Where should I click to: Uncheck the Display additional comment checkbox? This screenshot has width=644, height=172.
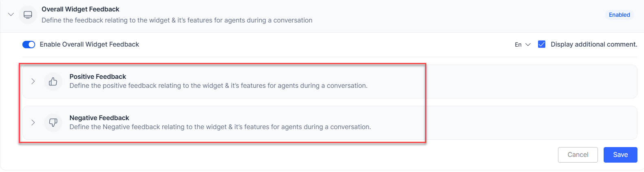(x=542, y=44)
